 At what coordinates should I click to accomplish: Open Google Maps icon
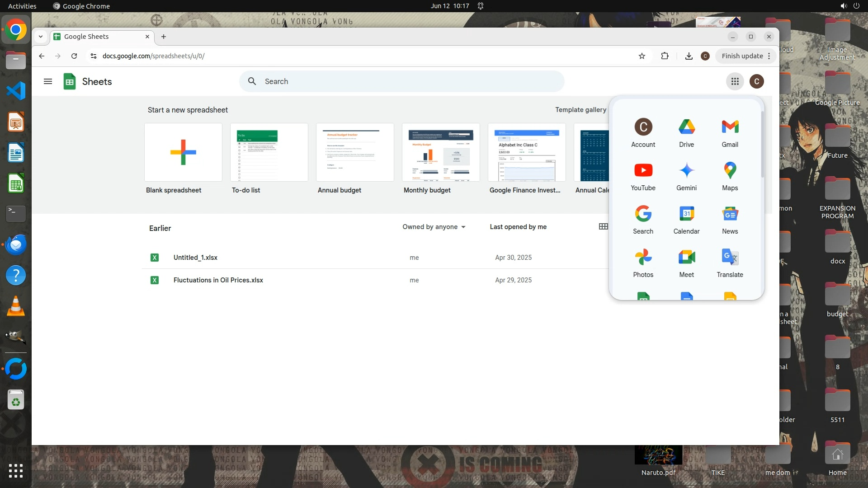730,171
